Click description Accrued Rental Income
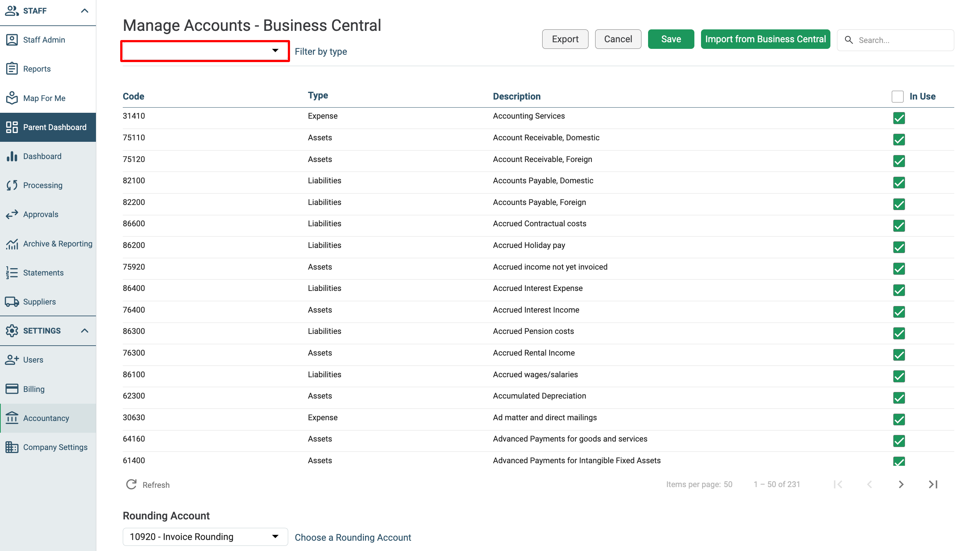This screenshot has width=980, height=551. pos(534,353)
